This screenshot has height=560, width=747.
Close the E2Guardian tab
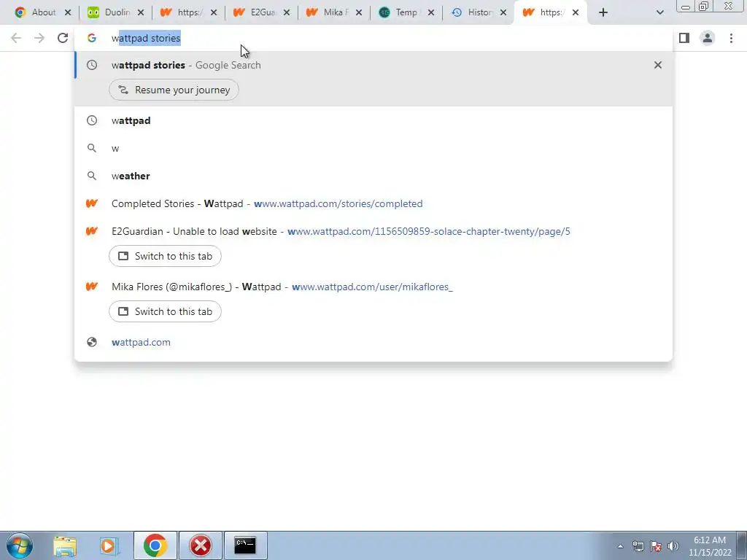(286, 13)
